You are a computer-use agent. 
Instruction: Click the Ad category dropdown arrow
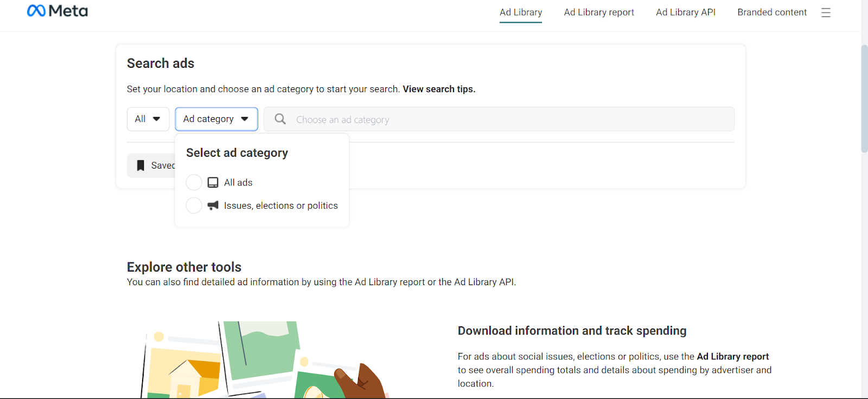[x=245, y=119]
